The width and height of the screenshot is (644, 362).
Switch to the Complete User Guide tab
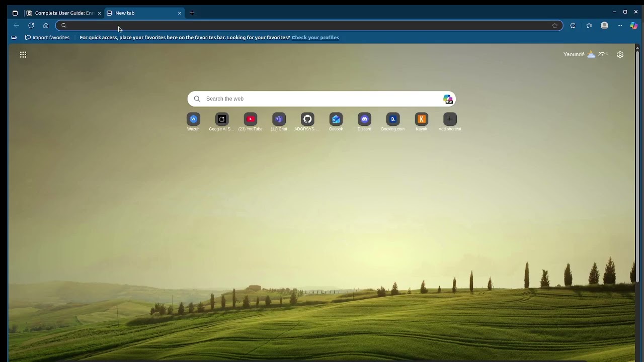(64, 13)
